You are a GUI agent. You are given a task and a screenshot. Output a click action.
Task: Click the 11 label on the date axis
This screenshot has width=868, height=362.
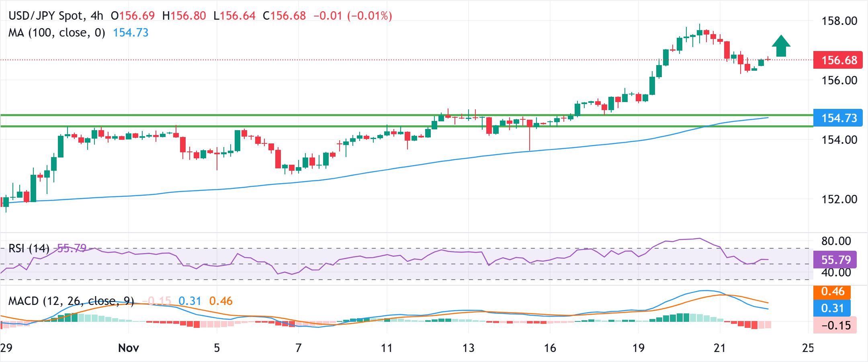(x=387, y=348)
